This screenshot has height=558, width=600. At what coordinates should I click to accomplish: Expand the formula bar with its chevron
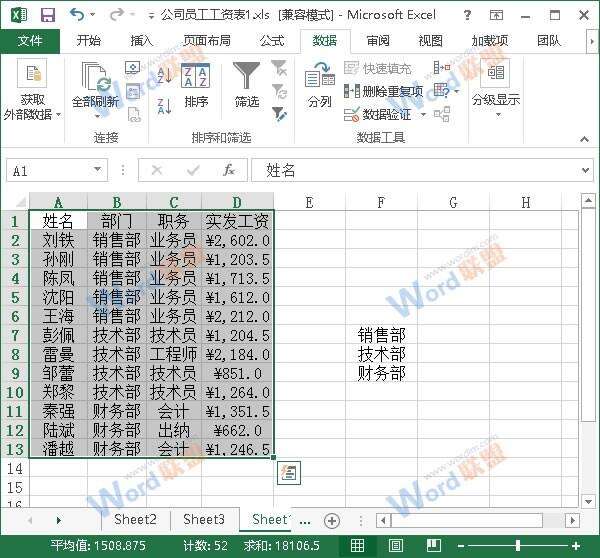[585, 170]
